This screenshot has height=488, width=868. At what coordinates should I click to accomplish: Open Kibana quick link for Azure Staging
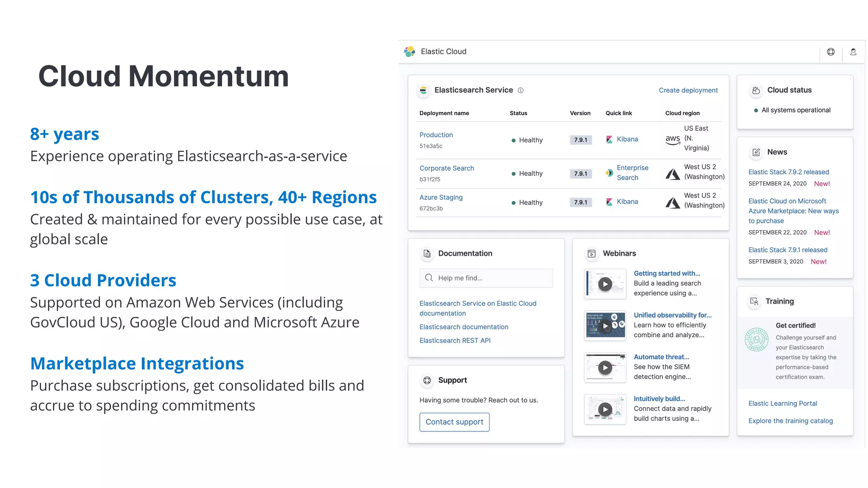(x=627, y=202)
